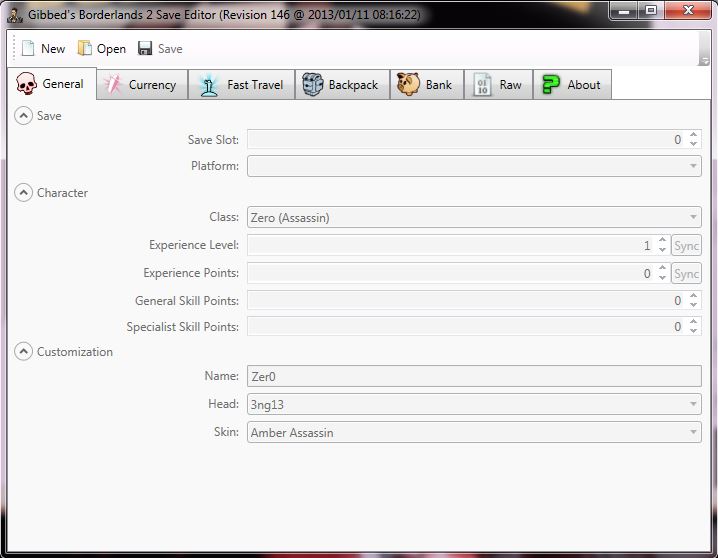Decrease the Experience Level value
This screenshot has height=558, width=718.
662,249
